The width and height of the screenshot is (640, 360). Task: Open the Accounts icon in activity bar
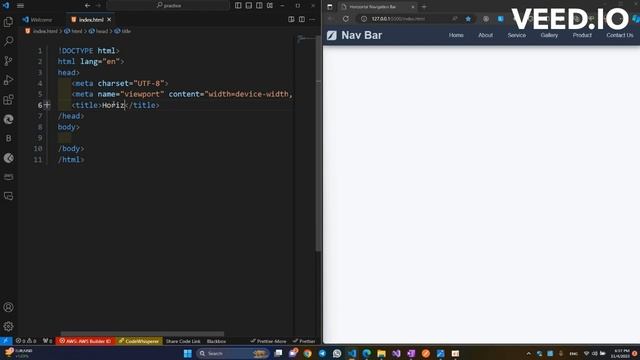(x=8, y=307)
